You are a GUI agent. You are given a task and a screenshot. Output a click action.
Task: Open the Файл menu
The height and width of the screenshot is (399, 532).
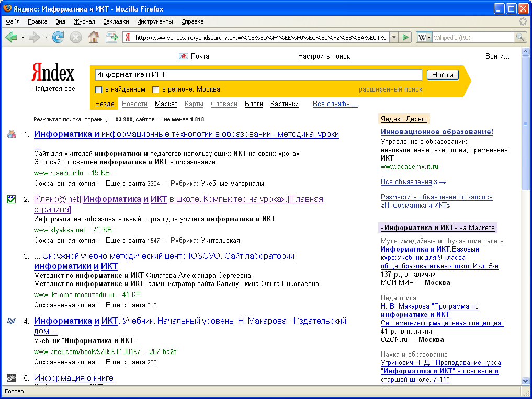[13, 21]
